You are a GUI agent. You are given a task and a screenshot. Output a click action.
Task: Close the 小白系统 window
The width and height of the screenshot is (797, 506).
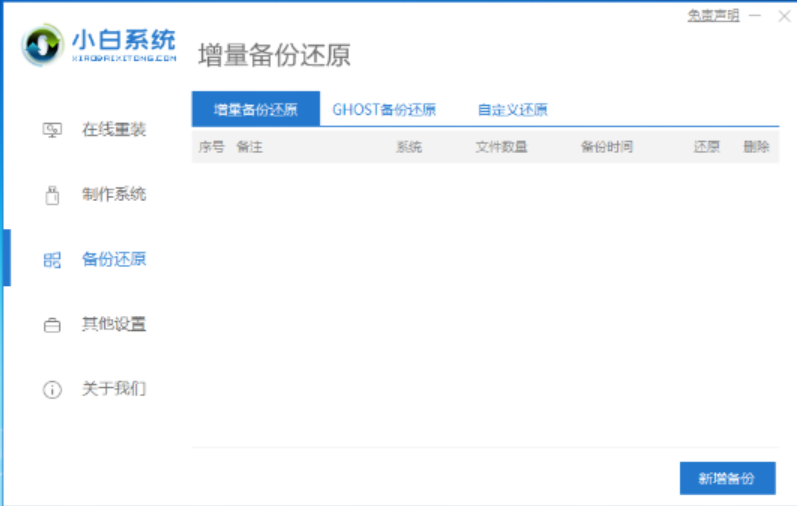[x=784, y=16]
